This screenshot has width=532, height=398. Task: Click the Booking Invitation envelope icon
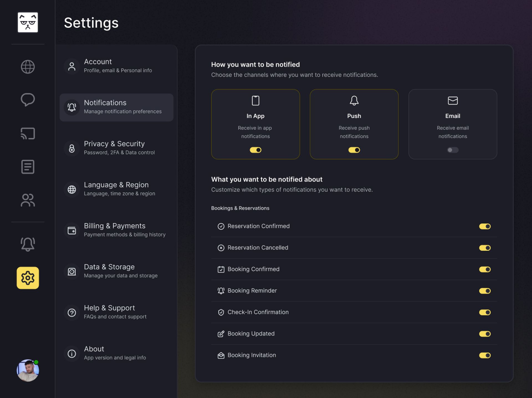tap(221, 355)
